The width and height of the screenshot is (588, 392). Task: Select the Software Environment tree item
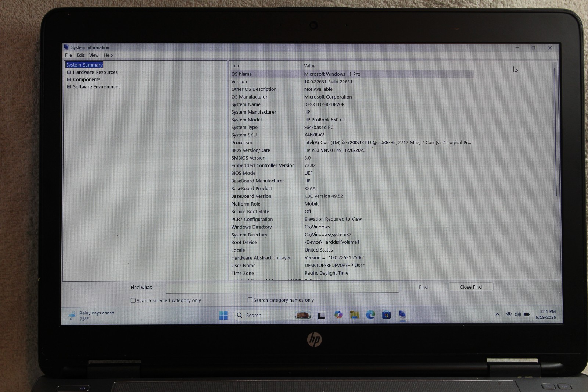point(96,87)
